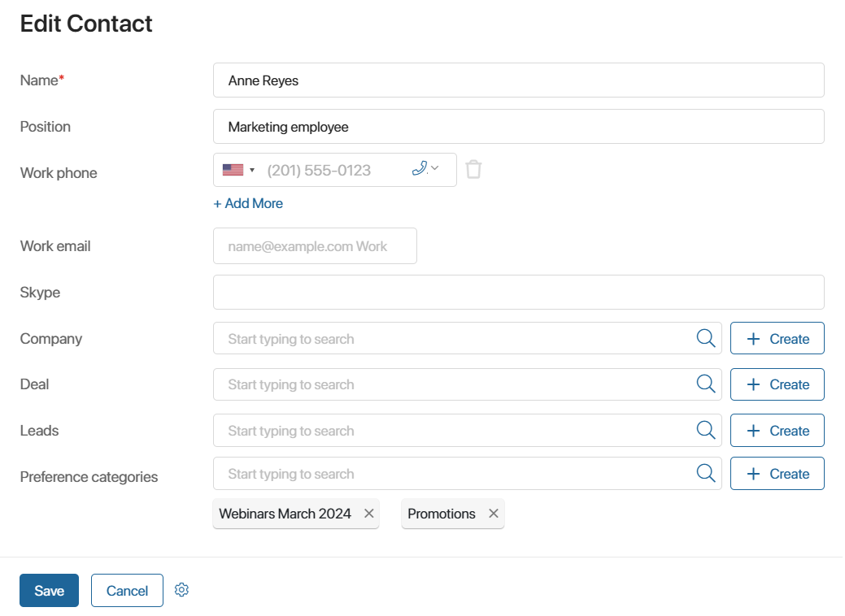The width and height of the screenshot is (845, 616).
Task: Click into the empty Skype field
Action: [518, 293]
